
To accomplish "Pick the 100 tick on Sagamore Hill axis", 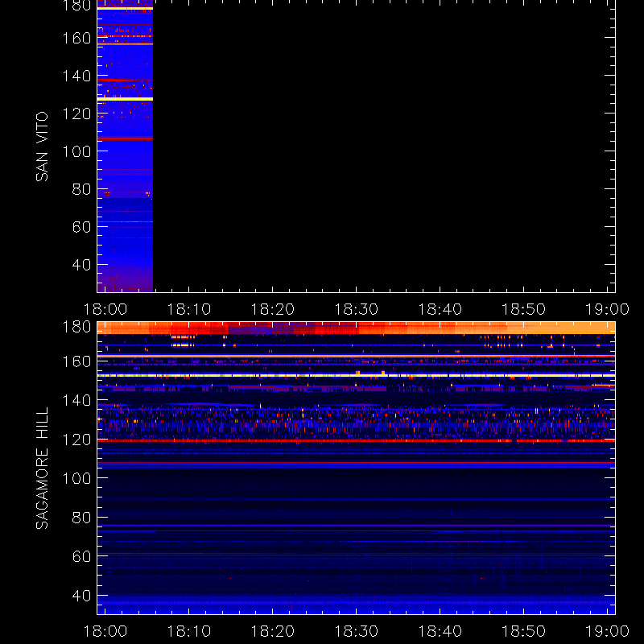I will pyautogui.click(x=76, y=478).
